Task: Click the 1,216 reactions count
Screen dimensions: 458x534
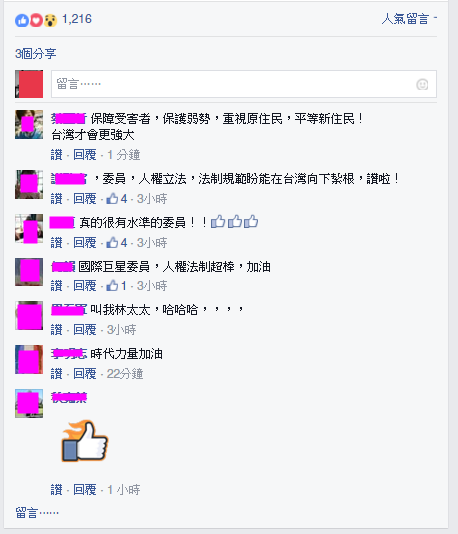Action: 77,19
